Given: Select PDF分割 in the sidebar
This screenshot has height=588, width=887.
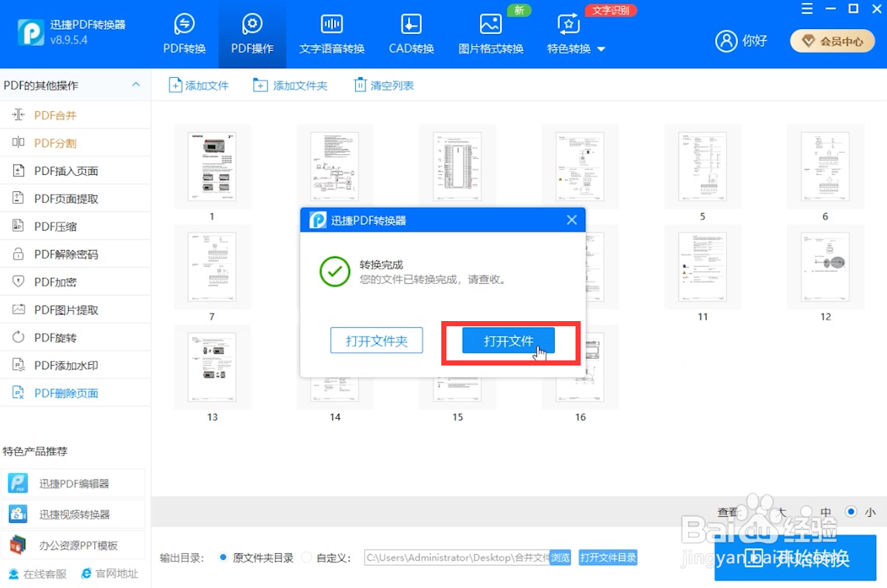Looking at the screenshot, I should 75,143.
